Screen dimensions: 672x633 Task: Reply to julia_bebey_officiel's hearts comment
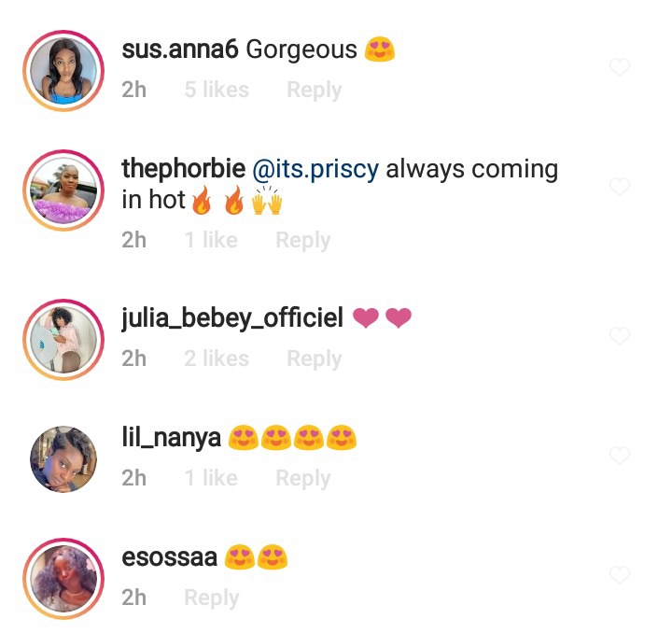[315, 359]
